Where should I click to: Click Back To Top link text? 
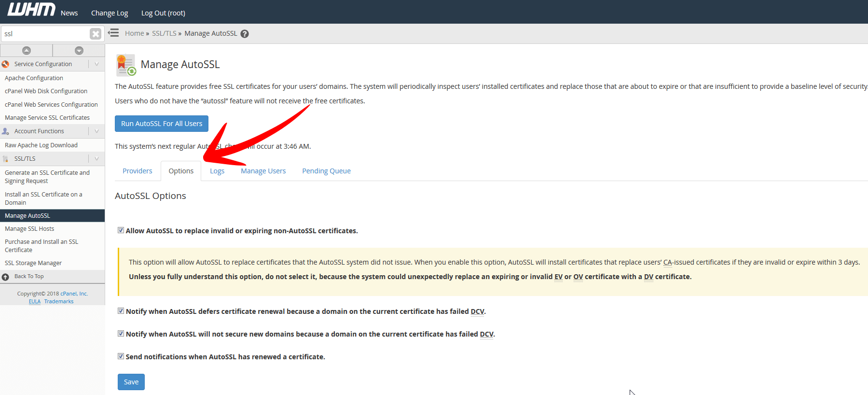(x=29, y=277)
